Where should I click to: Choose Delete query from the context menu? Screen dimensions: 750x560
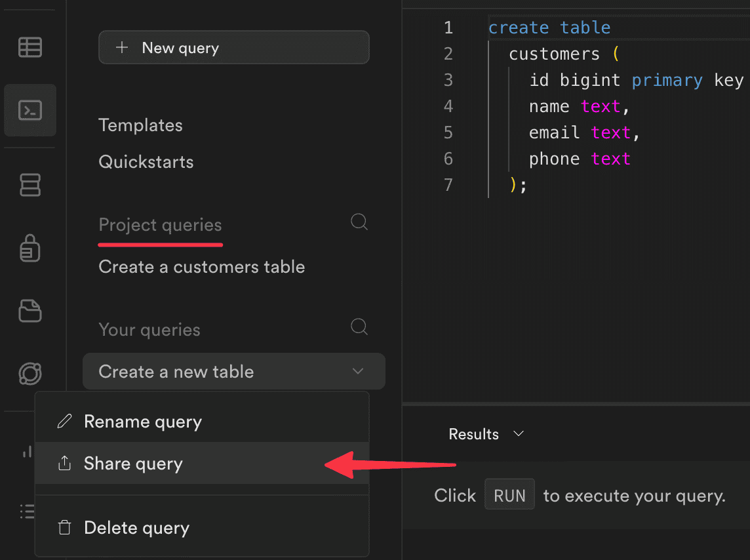tap(136, 527)
